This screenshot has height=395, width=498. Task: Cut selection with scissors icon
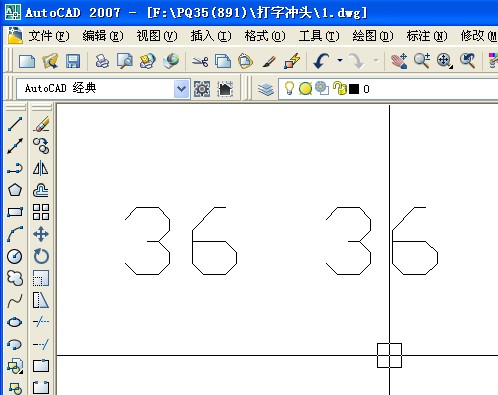click(x=200, y=61)
